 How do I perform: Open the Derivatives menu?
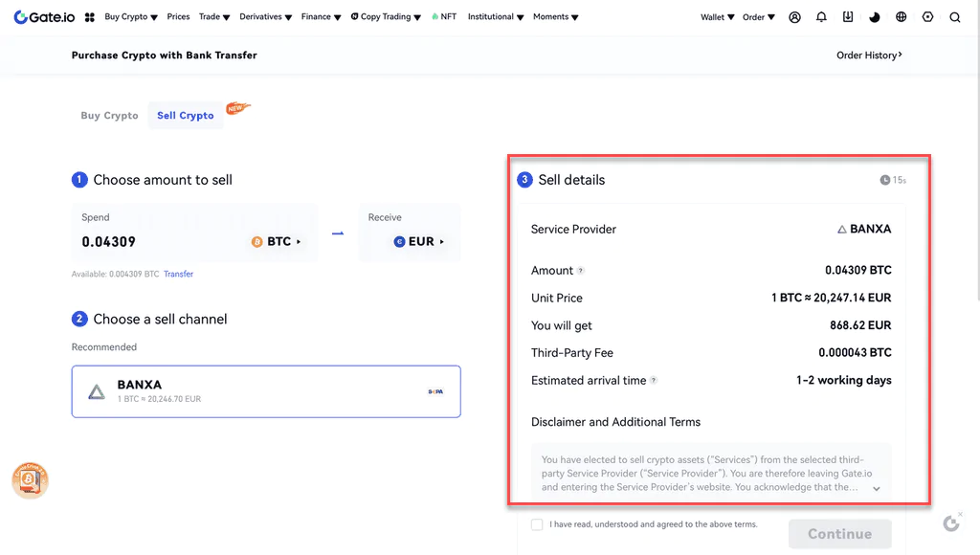pyautogui.click(x=266, y=17)
